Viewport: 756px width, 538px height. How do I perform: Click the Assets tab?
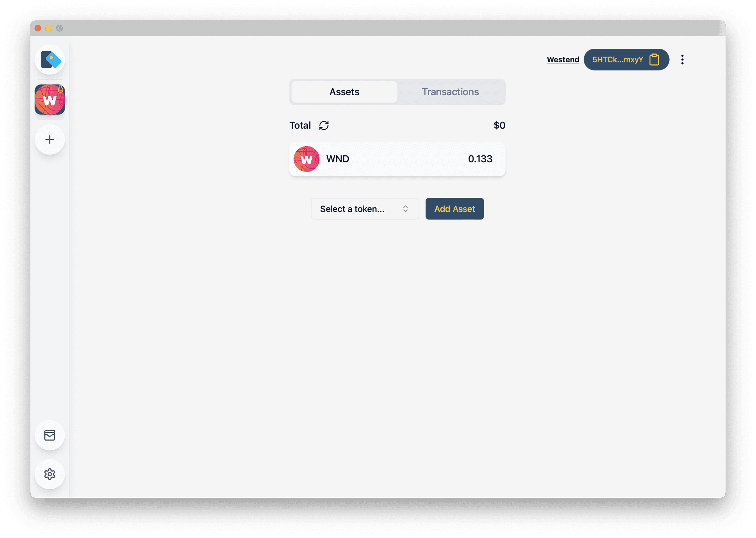pyautogui.click(x=344, y=92)
